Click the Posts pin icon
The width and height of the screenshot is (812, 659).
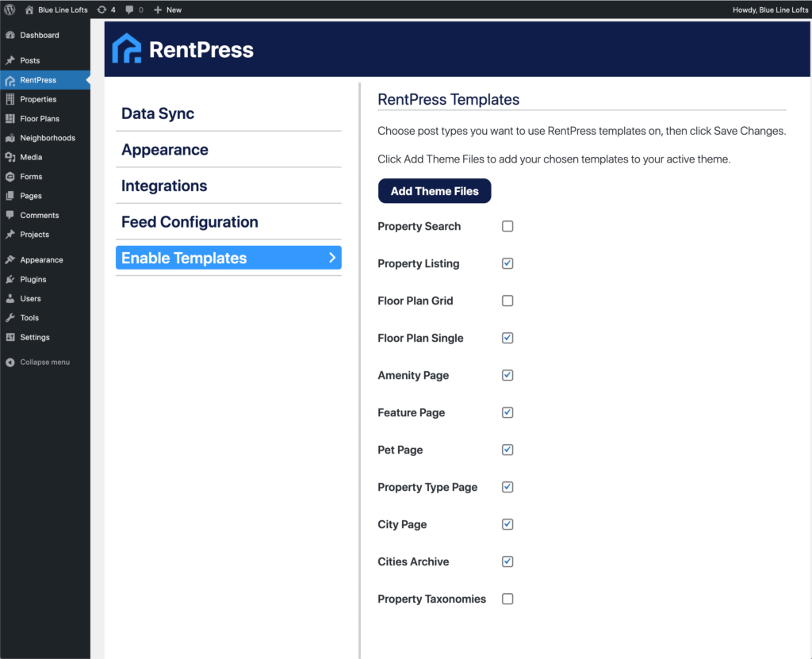click(x=10, y=60)
